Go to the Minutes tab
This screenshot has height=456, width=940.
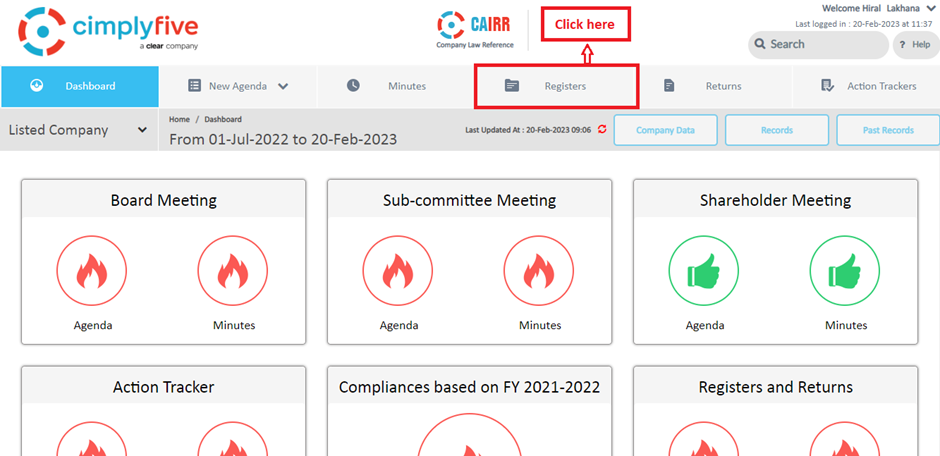coord(396,86)
